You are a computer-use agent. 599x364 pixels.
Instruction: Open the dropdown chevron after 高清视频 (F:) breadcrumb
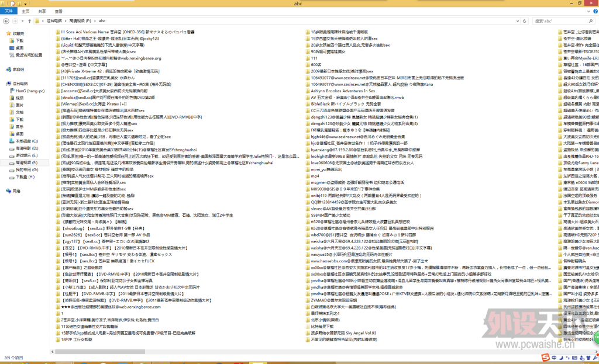click(95, 21)
